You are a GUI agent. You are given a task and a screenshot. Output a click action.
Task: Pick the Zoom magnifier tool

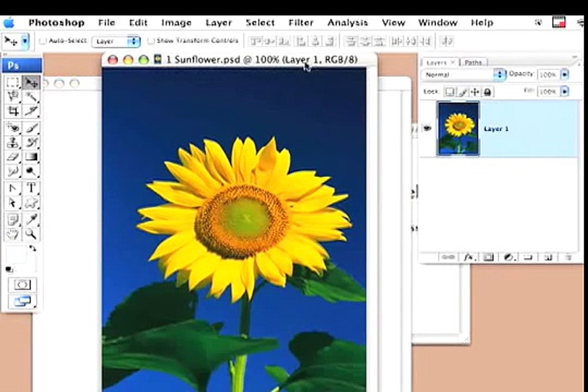[x=31, y=235]
